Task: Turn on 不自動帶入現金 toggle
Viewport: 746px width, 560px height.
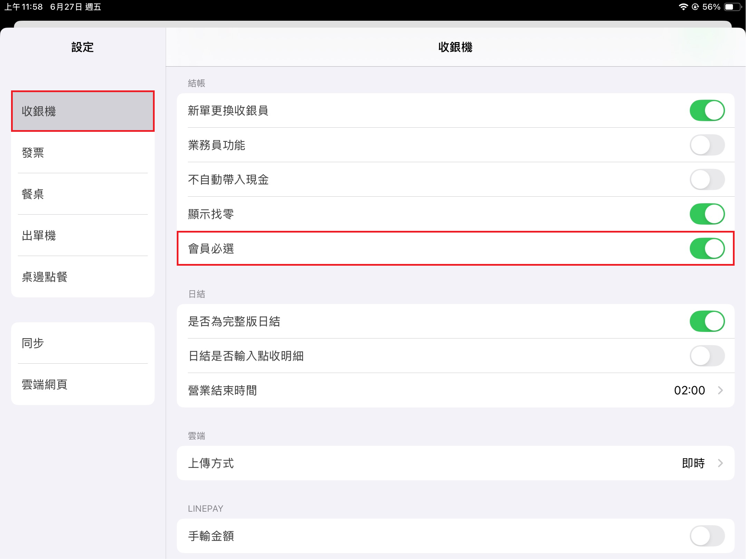Action: coord(707,179)
